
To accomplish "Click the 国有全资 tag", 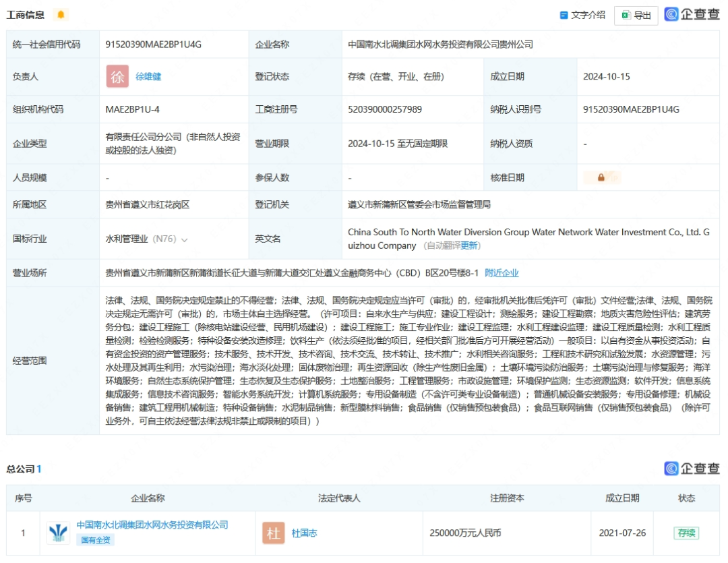I will coord(95,540).
